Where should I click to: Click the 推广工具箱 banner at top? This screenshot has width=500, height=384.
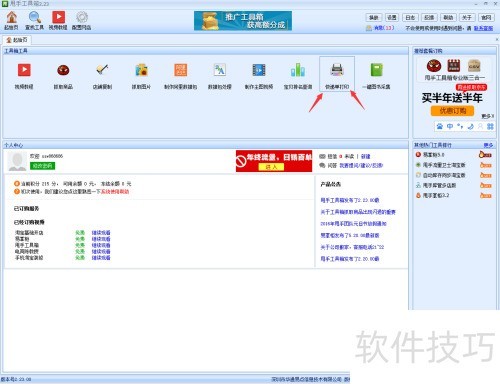[x=243, y=21]
